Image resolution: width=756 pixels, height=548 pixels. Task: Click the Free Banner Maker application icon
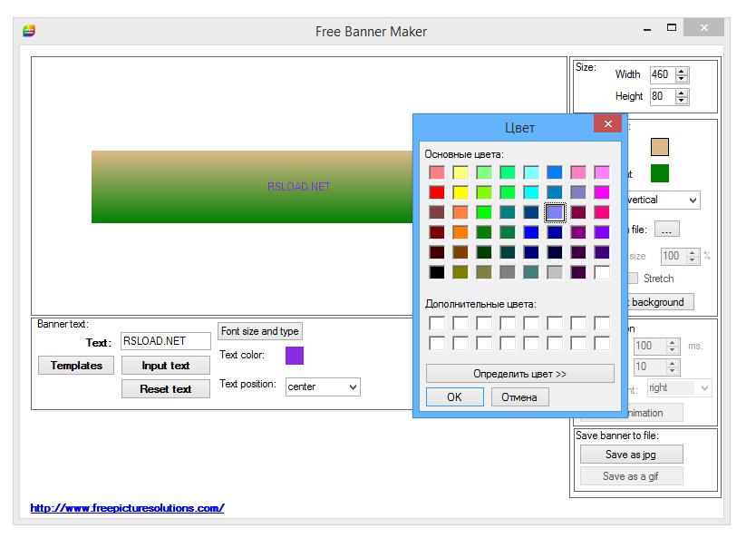[27, 29]
